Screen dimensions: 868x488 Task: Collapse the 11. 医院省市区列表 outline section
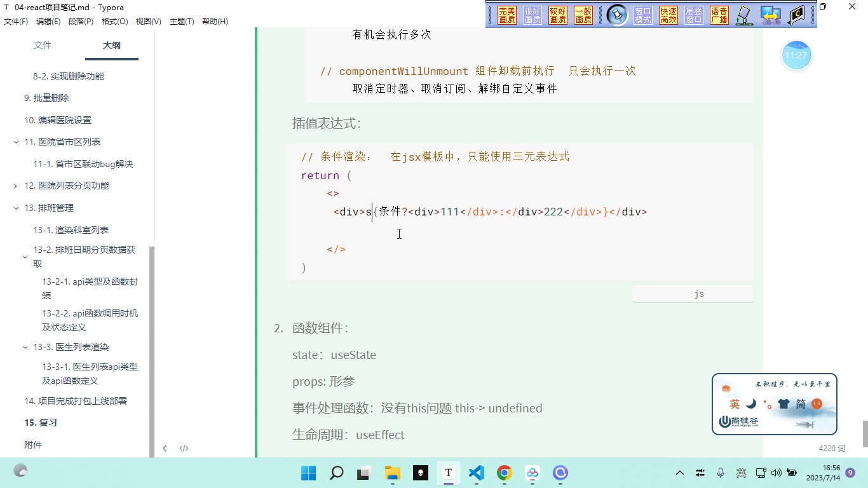pyautogui.click(x=16, y=142)
